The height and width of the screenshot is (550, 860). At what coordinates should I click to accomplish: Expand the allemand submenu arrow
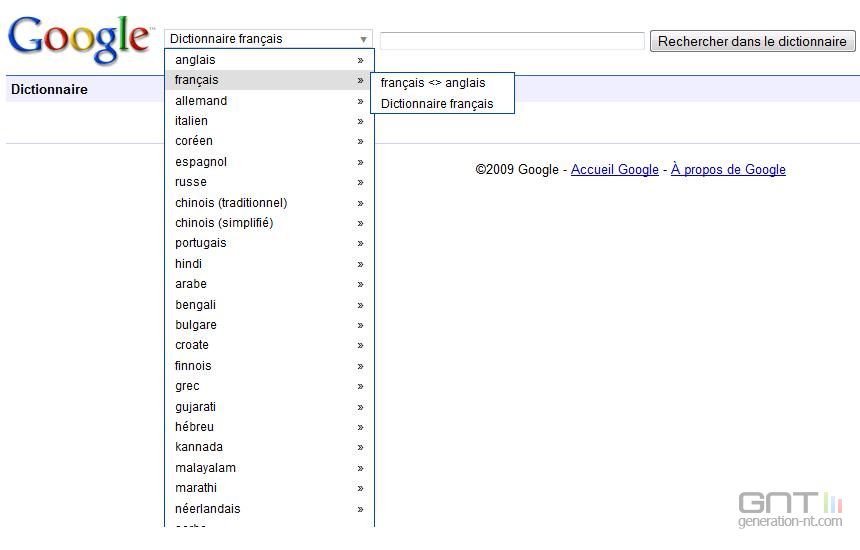tap(360, 101)
